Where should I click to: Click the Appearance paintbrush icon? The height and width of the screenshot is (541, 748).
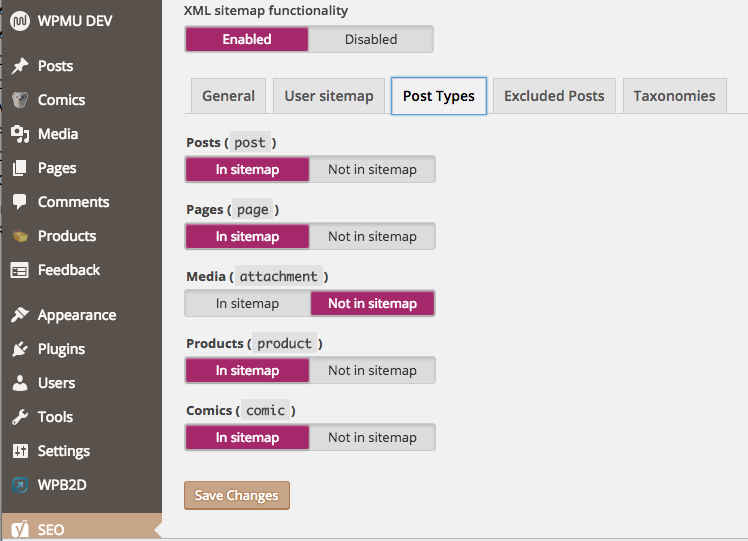pos(20,315)
